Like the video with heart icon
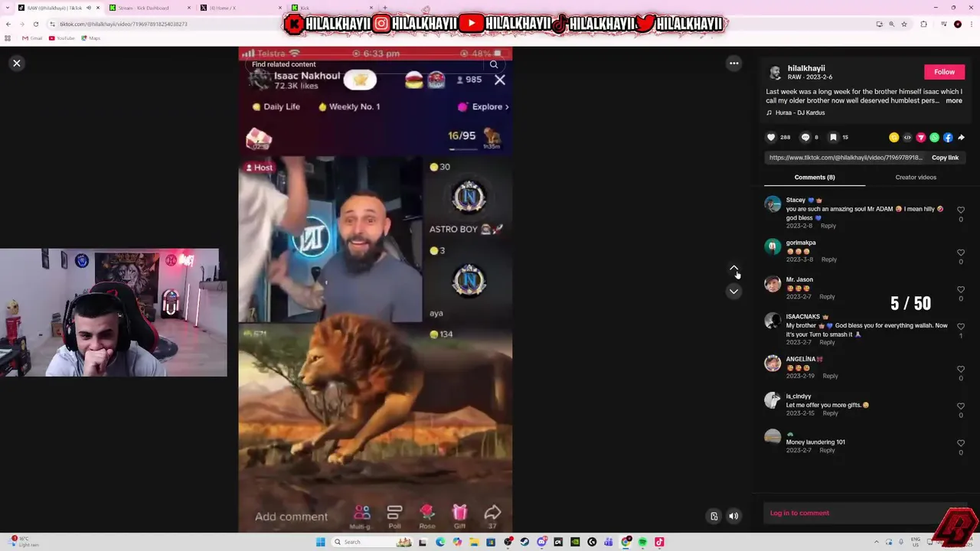 click(x=771, y=138)
